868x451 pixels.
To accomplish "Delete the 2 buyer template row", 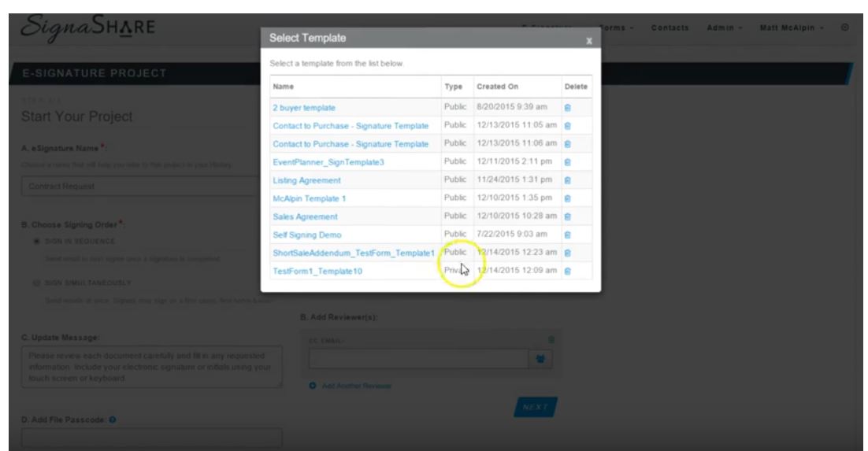I will (x=567, y=108).
